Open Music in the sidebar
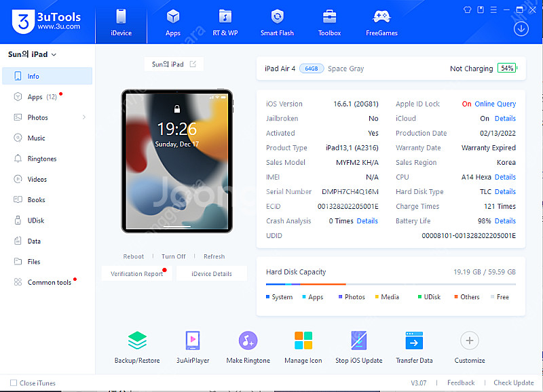 47,138
